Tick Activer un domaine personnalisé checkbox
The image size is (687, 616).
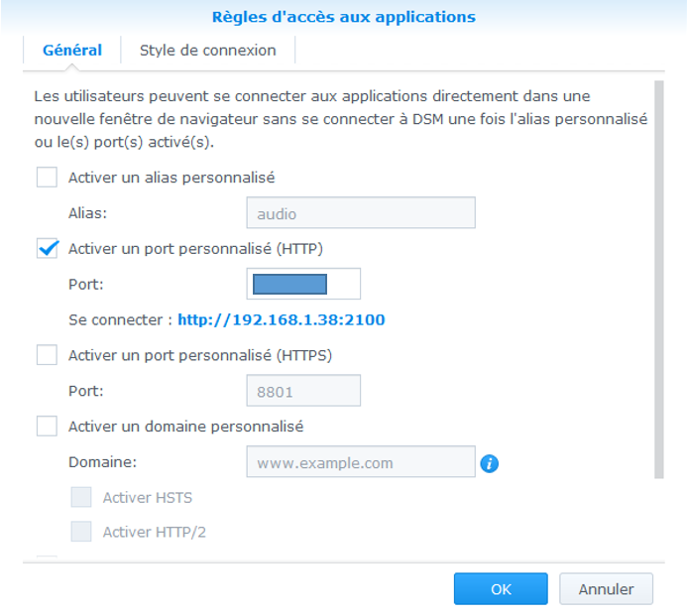(47, 427)
